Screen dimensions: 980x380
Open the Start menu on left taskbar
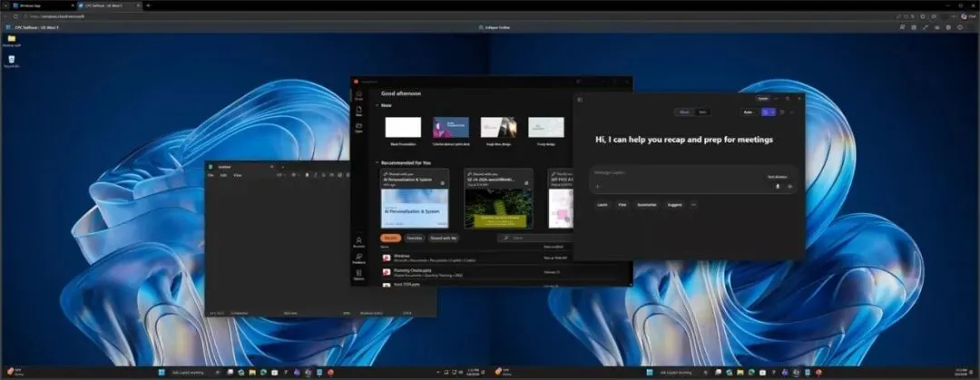162,373
